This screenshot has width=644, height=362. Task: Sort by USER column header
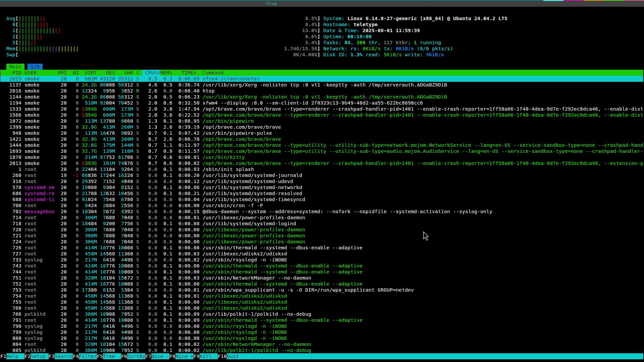pyautogui.click(x=31, y=73)
